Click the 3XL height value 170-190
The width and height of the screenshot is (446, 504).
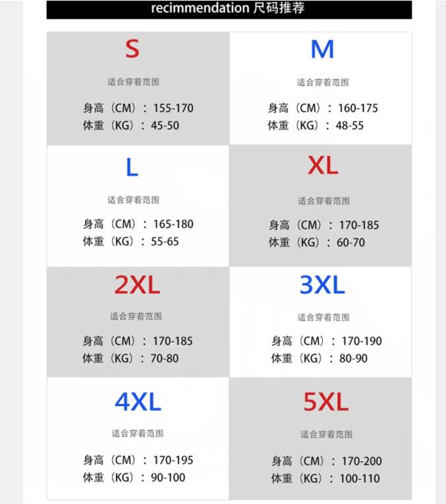pos(362,341)
